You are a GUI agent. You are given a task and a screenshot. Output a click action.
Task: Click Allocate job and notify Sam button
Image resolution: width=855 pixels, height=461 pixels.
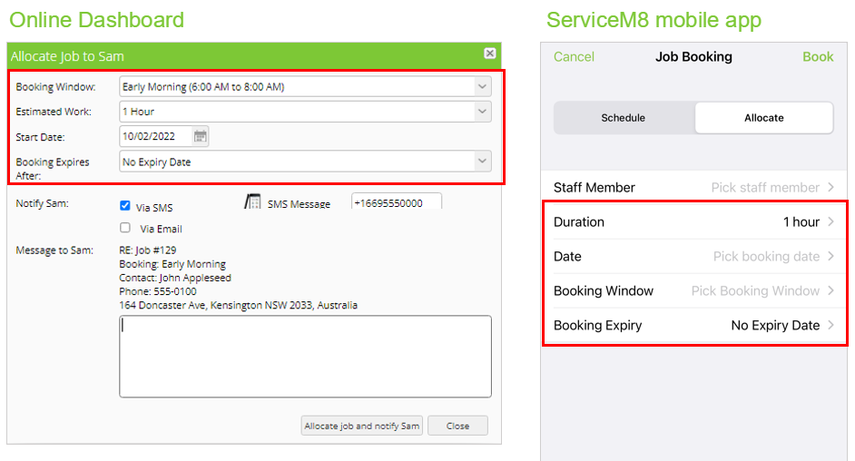[x=362, y=426]
